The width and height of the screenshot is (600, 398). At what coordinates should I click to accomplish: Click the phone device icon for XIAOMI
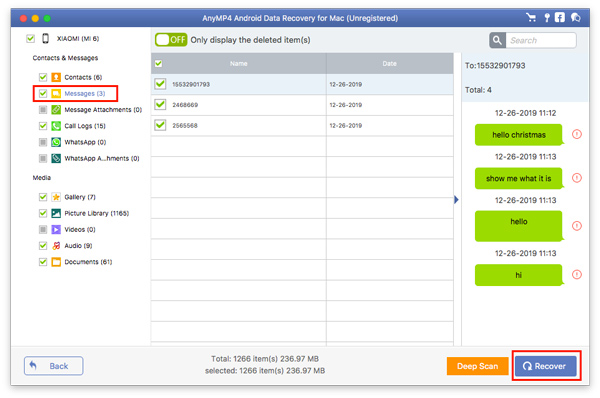coord(46,38)
